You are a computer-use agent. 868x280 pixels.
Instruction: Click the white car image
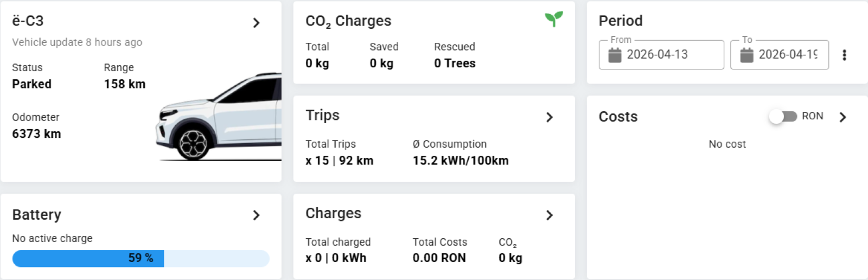(219, 120)
